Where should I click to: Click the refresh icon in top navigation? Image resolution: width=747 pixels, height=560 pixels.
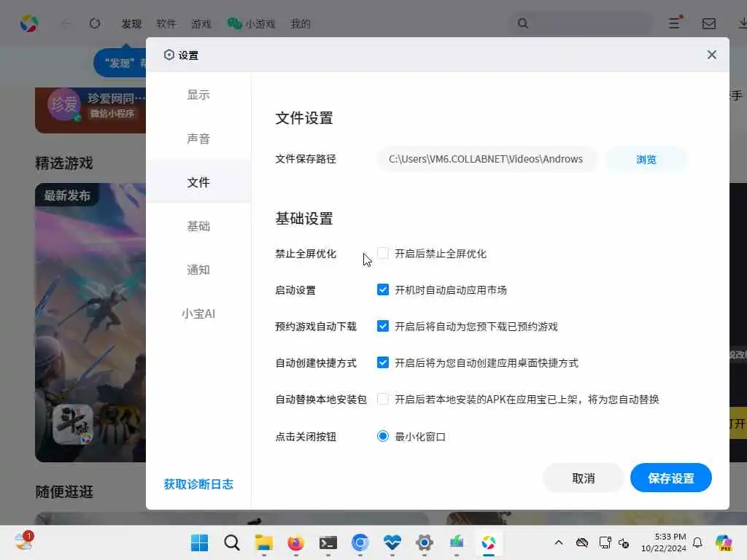[x=95, y=23]
